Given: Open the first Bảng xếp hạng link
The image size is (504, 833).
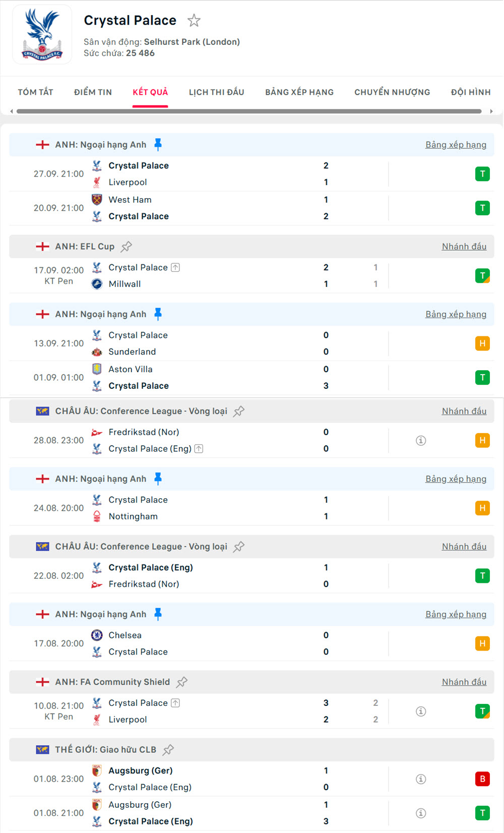Looking at the screenshot, I should 456,145.
